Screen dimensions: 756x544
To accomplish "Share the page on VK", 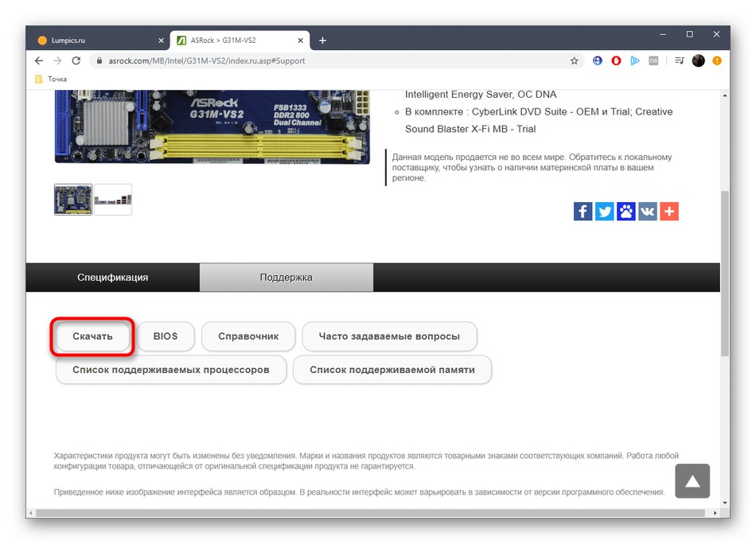I will [648, 211].
